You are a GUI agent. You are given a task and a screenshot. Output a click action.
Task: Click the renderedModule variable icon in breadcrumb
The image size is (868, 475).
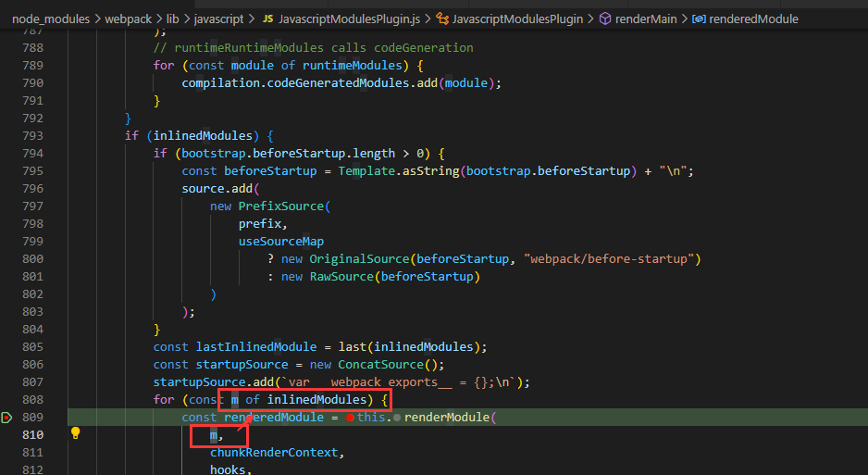click(x=700, y=19)
